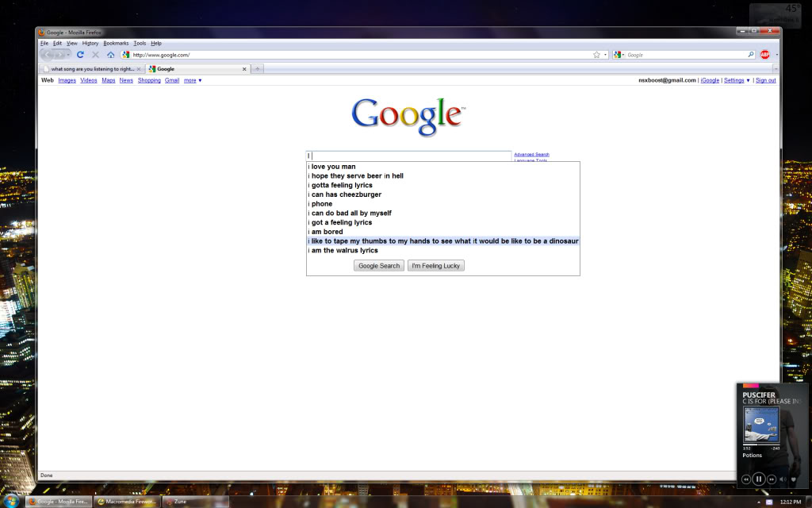
Task: Open the Maps link
Action: point(108,80)
